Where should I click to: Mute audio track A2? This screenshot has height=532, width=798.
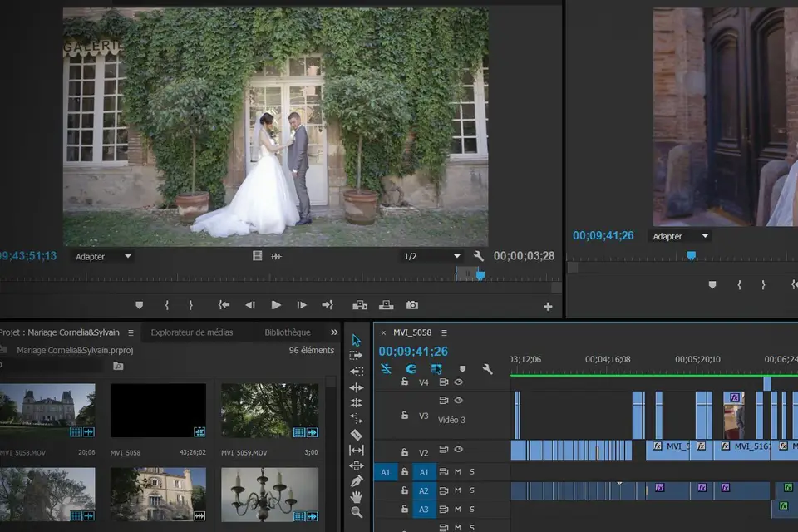457,490
